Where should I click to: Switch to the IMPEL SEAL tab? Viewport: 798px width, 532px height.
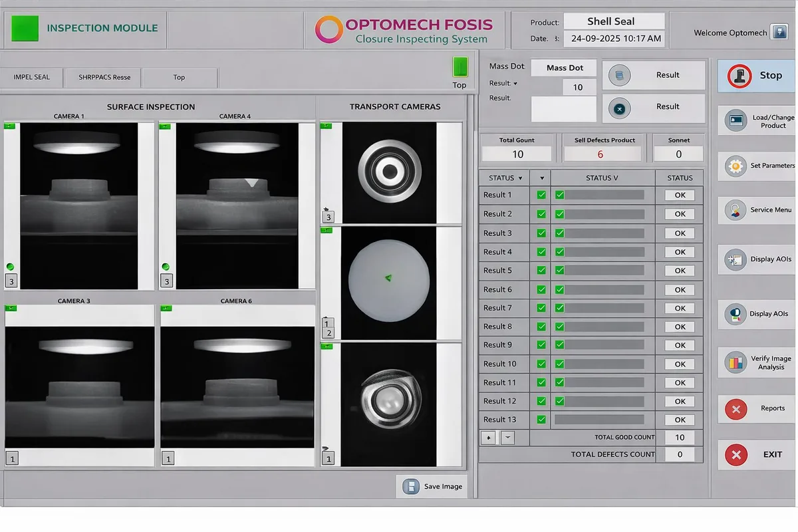click(31, 77)
